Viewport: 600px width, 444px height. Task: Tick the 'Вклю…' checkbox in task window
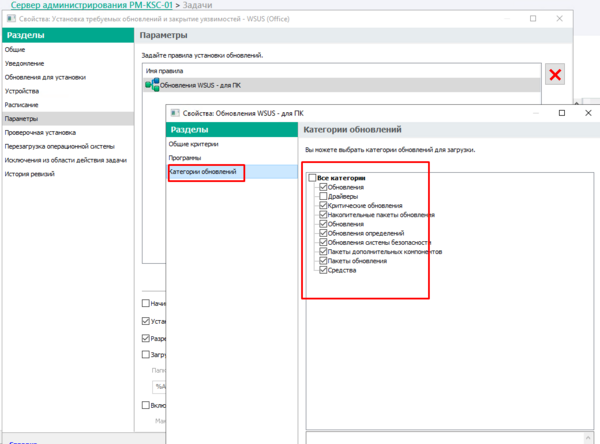pyautogui.click(x=146, y=405)
